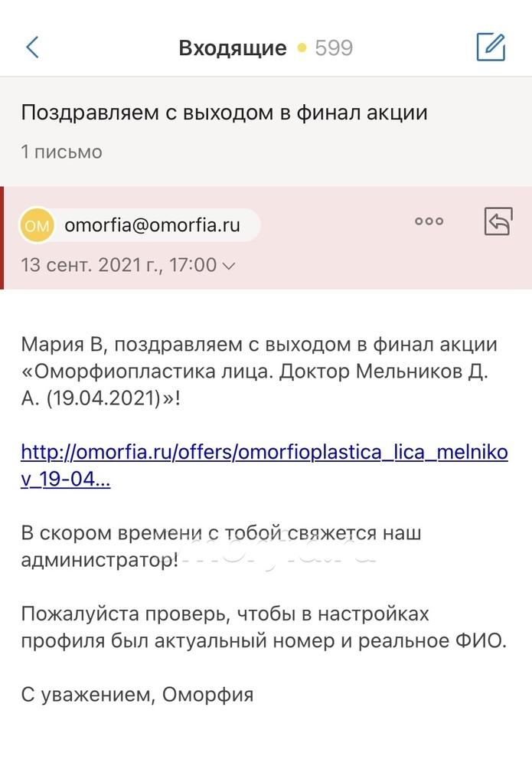Select the 1 письмо thread counter
This screenshot has width=532, height=766.
(61, 152)
